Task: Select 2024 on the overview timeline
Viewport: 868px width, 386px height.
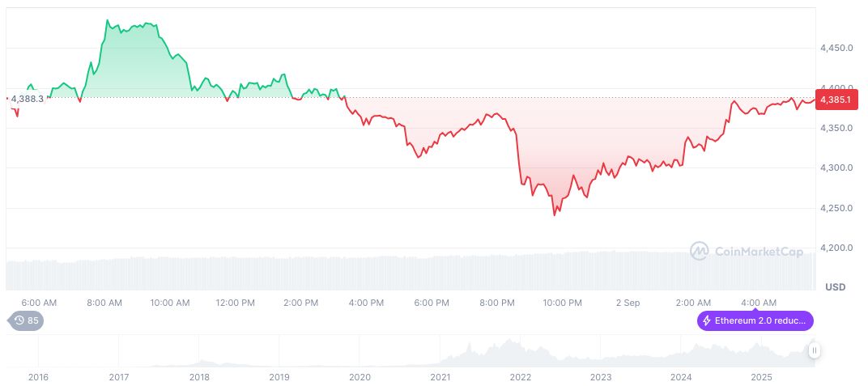Action: 681,376
